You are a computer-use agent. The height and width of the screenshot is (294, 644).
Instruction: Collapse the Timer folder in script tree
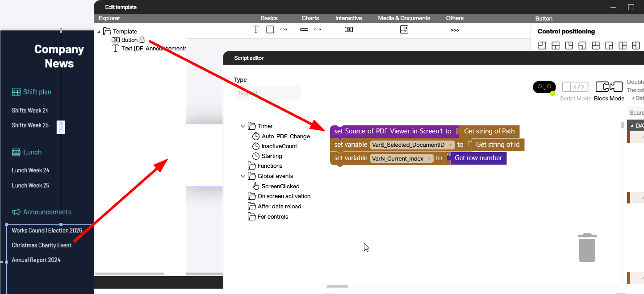(x=243, y=126)
